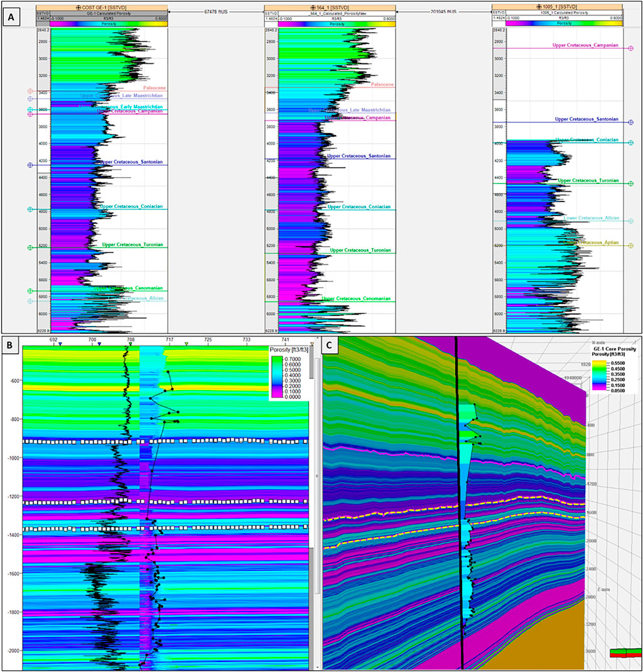Click the COST GE-1 [SSTVD] well header
This screenshot has height=672, width=643.
(x=102, y=8)
